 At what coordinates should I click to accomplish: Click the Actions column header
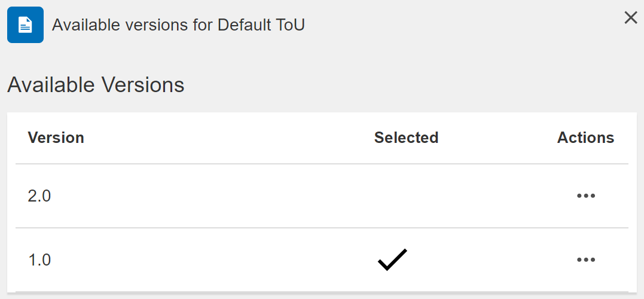[585, 138]
